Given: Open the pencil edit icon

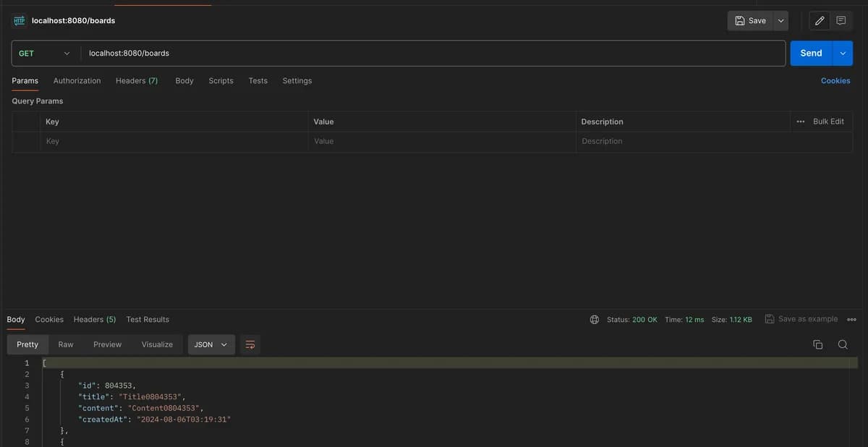Looking at the screenshot, I should click(820, 21).
